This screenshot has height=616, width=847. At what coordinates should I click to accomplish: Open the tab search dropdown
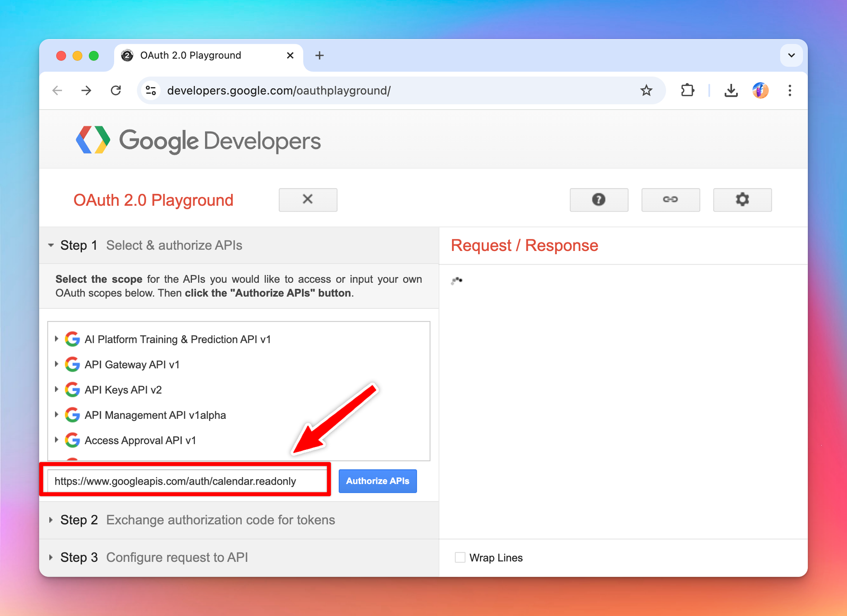pyautogui.click(x=791, y=55)
